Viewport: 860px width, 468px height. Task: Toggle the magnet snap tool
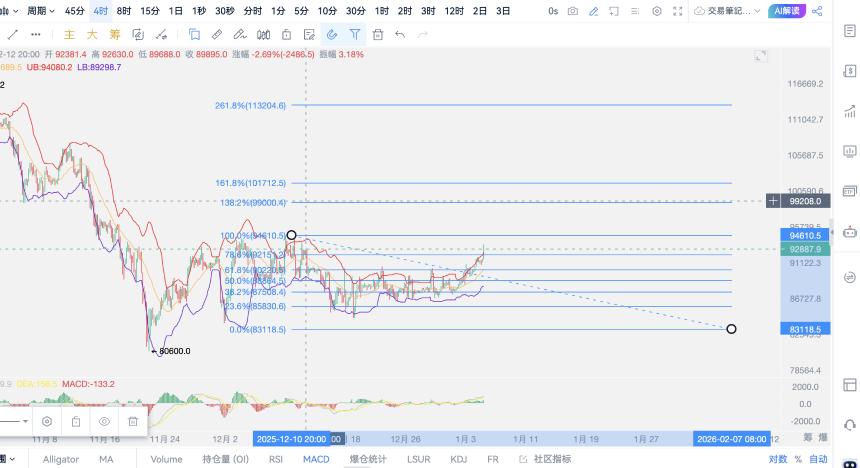click(x=332, y=35)
